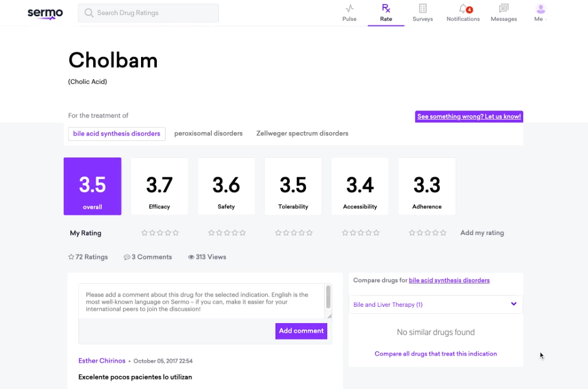This screenshot has width=588, height=389.
Task: Select Zellweger spectrum disorders indication tab
Action: point(302,133)
